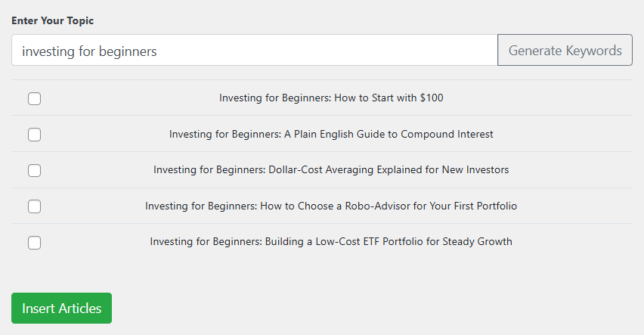The width and height of the screenshot is (644, 335).
Task: Click the 'How to Choose a Robo-Advisor' title
Action: 331,206
